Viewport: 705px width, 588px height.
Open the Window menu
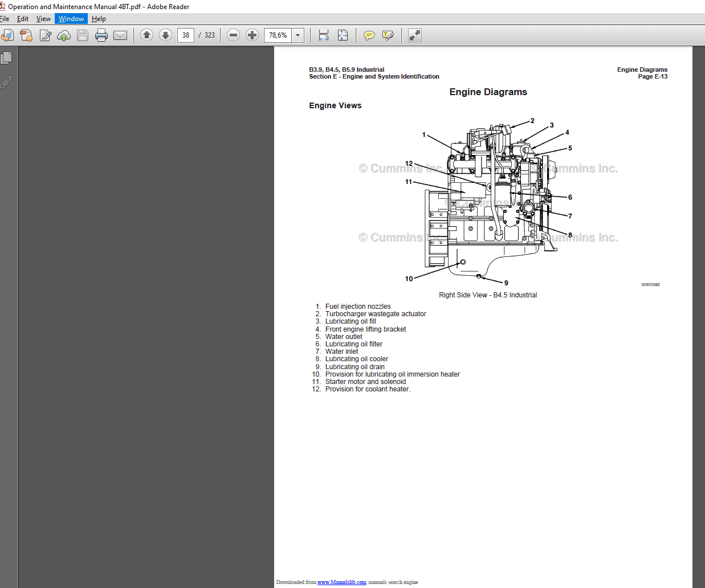pyautogui.click(x=71, y=18)
